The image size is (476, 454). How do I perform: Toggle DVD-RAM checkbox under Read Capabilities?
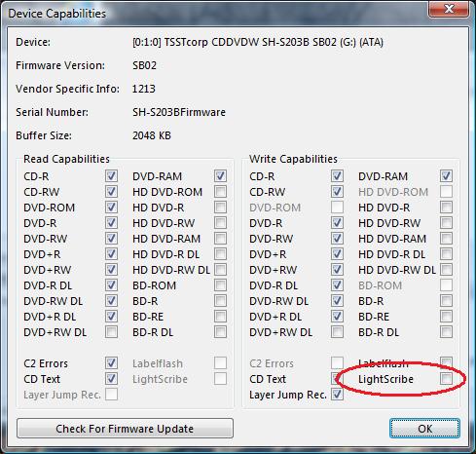click(220, 176)
